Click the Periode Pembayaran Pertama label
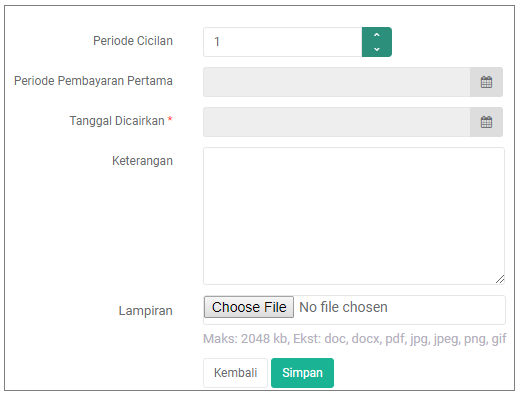 pos(93,81)
